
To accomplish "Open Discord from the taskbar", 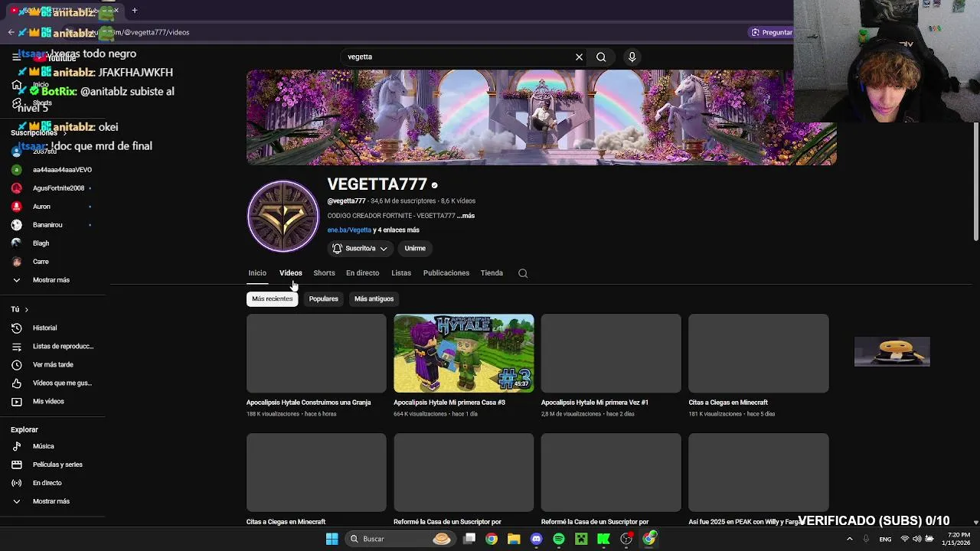I will coord(536,539).
